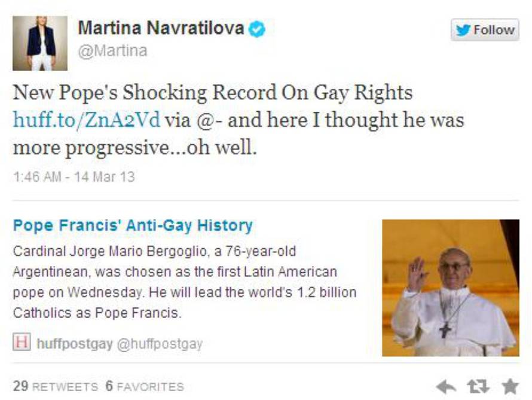View the 29 retweets list
Viewport: 532px width, 400px height.
(x=56, y=386)
